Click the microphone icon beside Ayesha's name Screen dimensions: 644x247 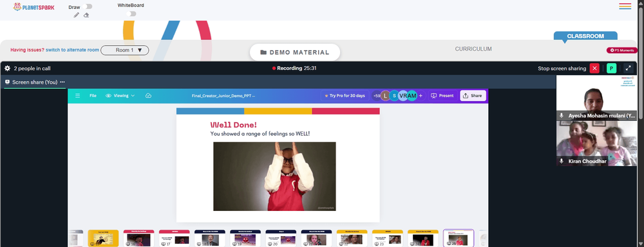click(562, 116)
